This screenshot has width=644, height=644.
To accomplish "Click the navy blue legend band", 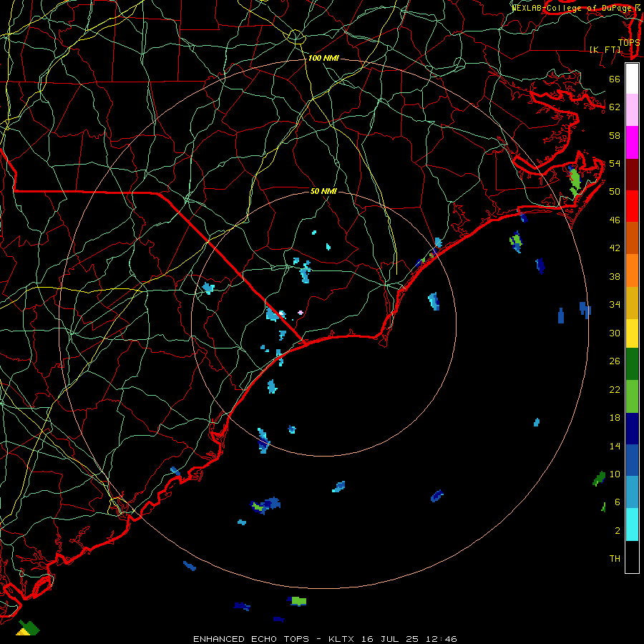I will tap(632, 429).
